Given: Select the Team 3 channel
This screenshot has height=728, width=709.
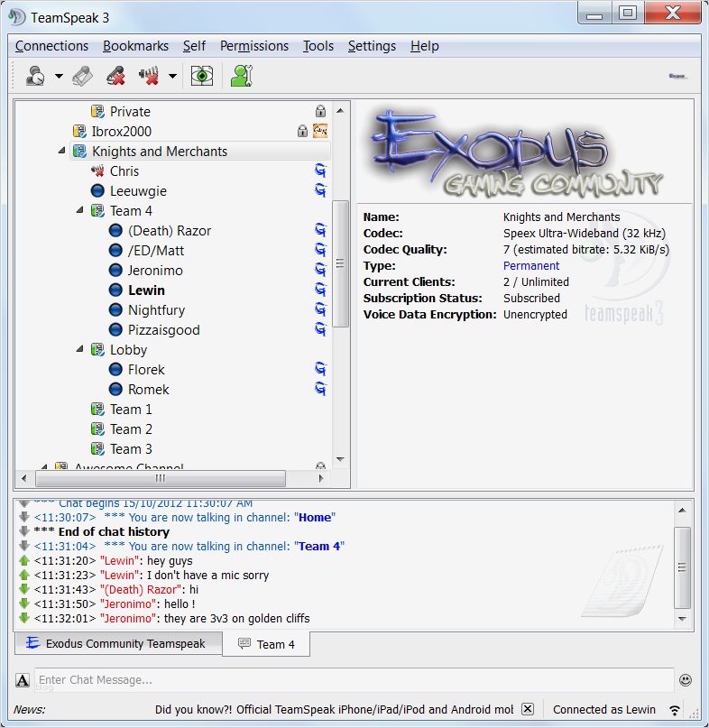Looking at the screenshot, I should click(131, 449).
